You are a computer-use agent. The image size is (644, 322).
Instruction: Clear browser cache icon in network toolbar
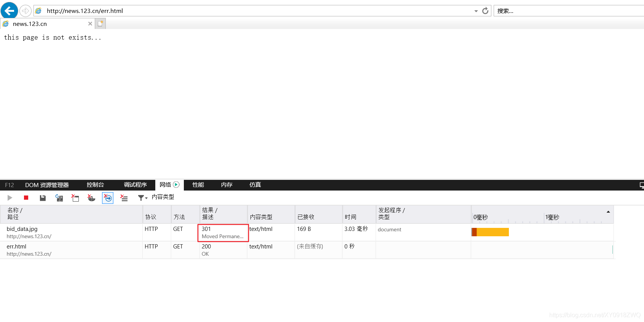pos(75,198)
